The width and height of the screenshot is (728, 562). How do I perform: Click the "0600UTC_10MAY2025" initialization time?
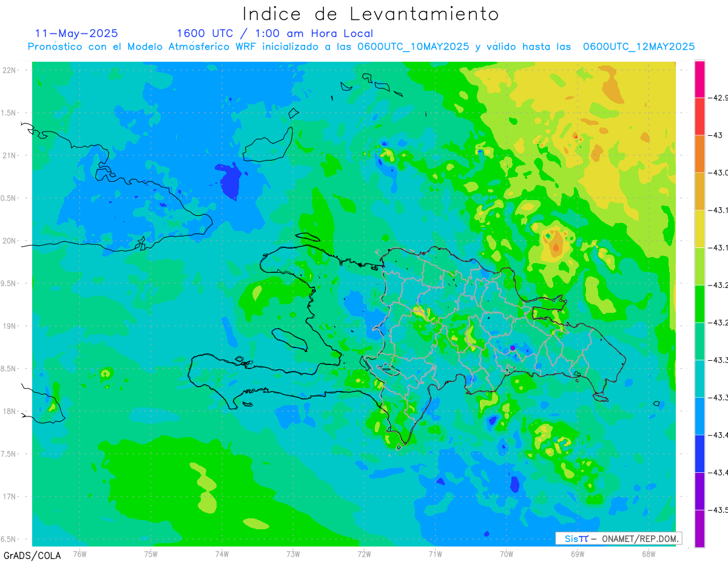tap(413, 47)
